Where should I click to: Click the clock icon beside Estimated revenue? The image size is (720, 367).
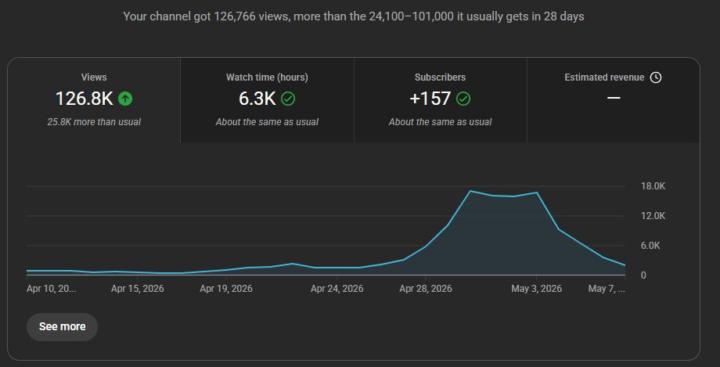(x=656, y=78)
